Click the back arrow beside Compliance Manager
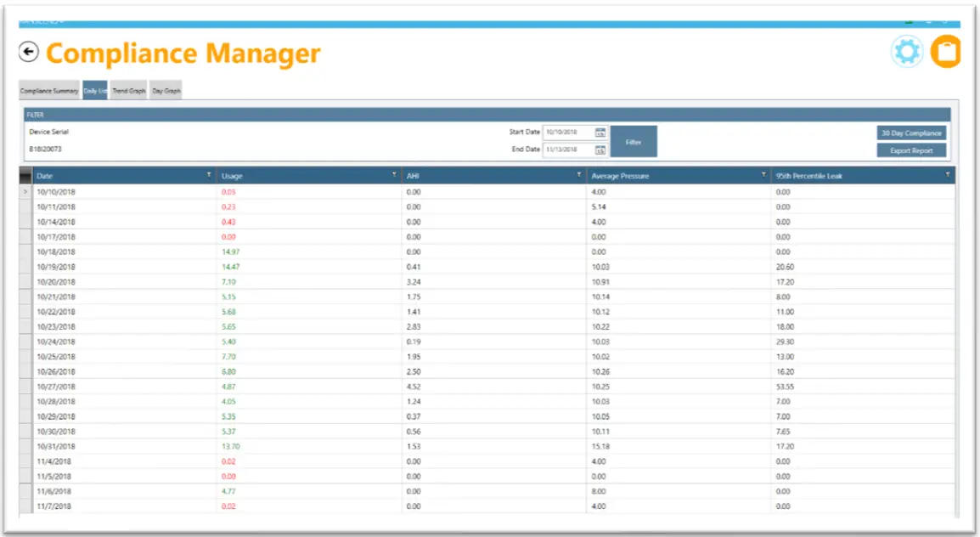 tap(28, 52)
